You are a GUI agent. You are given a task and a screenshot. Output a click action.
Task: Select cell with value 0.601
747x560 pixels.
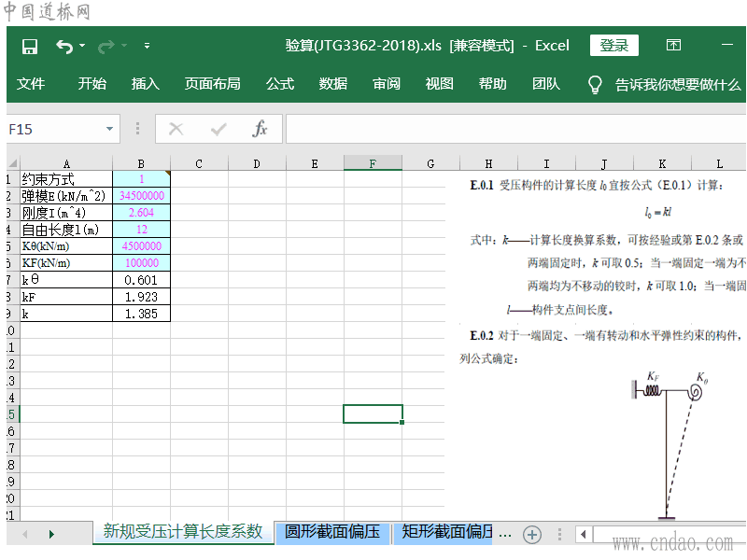pos(142,280)
